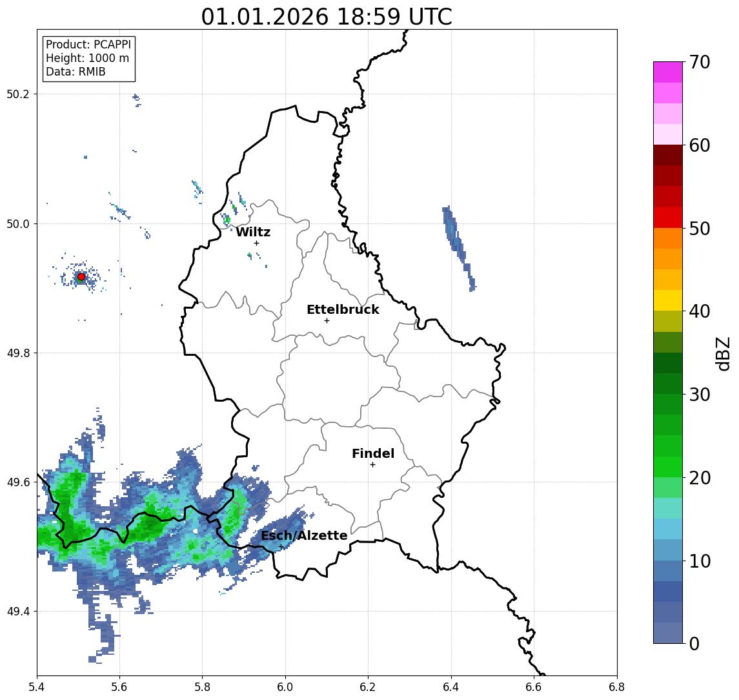739x700 pixels.
Task: Click the 6.8 longitude axis label
Action: click(616, 687)
